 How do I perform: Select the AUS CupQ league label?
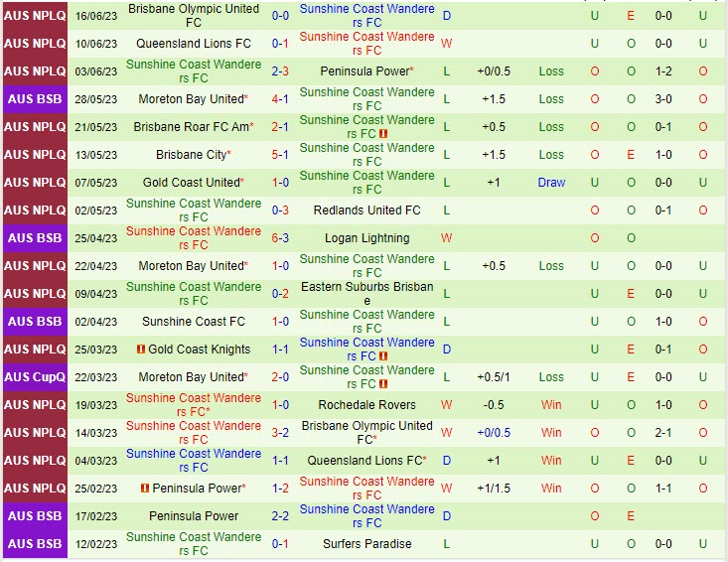click(35, 377)
